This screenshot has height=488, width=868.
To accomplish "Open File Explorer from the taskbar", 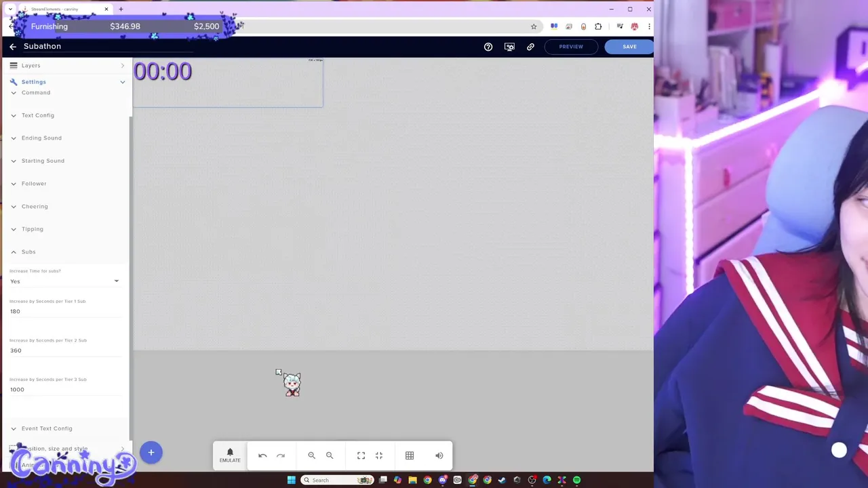I will tap(412, 480).
